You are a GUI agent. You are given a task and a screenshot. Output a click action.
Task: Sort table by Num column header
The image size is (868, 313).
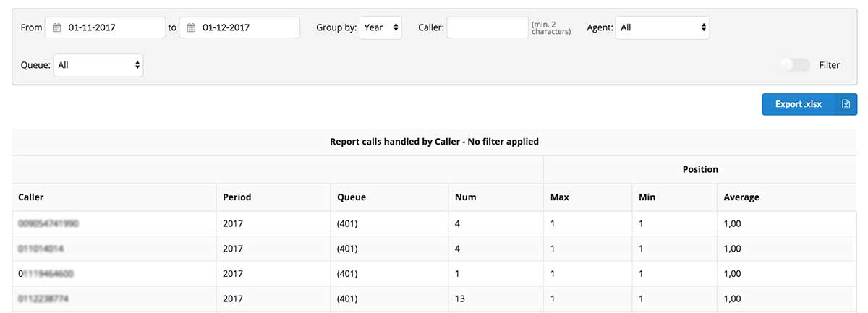465,197
